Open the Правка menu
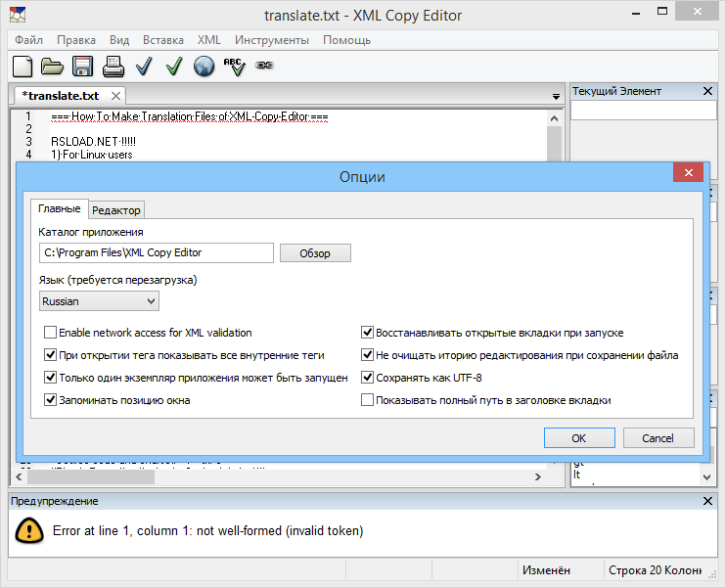Viewport: 726px width, 588px height. pyautogui.click(x=76, y=40)
